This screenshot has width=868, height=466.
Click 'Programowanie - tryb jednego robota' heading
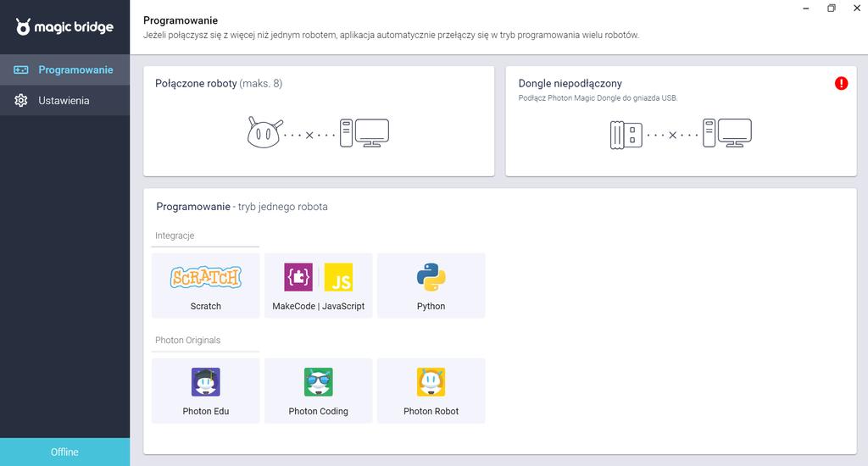pos(242,207)
